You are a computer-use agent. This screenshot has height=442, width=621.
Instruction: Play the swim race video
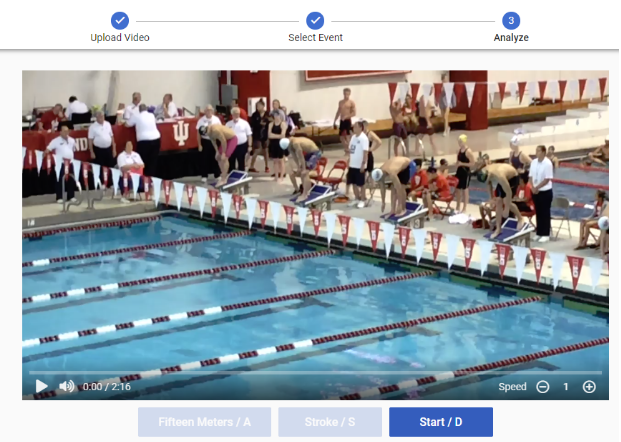(42, 386)
